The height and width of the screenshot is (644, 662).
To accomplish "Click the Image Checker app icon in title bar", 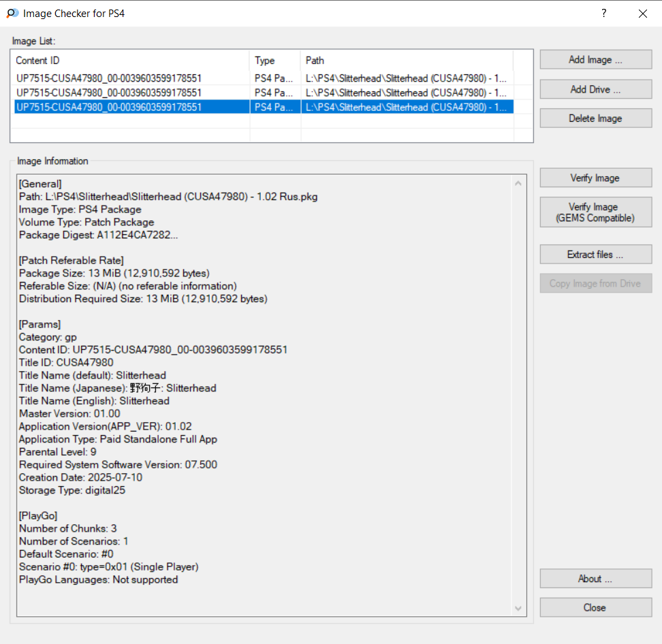I will click(x=12, y=13).
